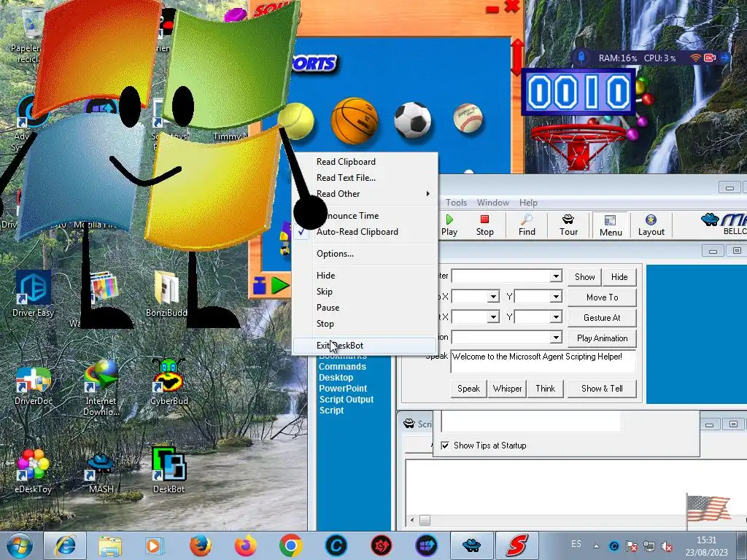Viewport: 747px width, 560px height.
Task: Open the Move To X coordinate dropdown
Action: coord(493,297)
